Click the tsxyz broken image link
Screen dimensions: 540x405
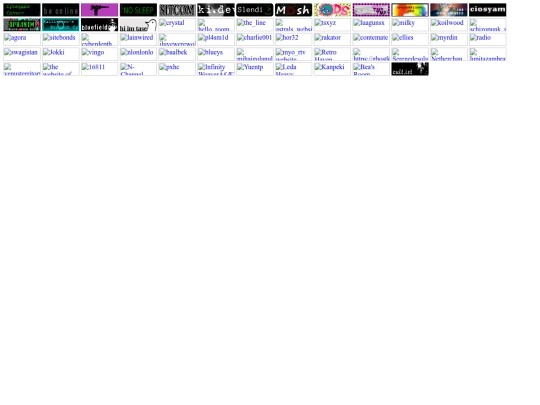[332, 25]
